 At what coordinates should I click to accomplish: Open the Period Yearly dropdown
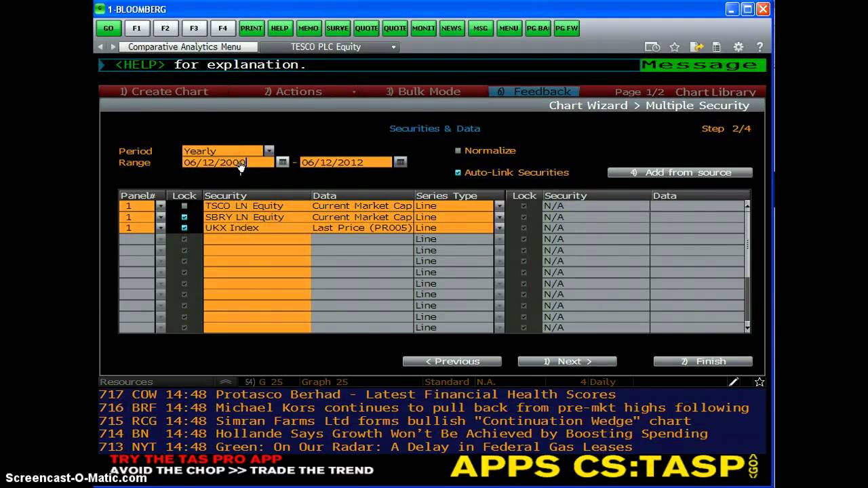[269, 150]
